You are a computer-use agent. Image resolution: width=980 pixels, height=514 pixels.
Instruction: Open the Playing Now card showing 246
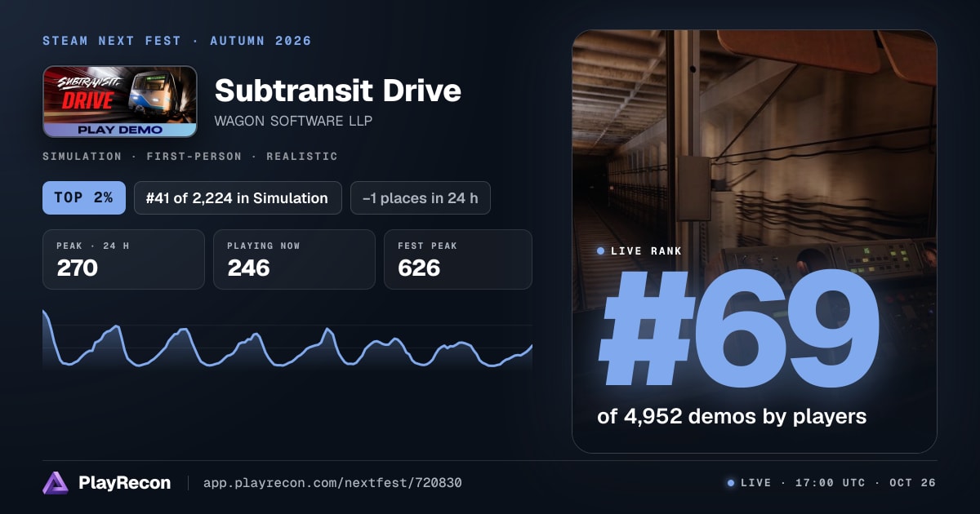pyautogui.click(x=294, y=259)
